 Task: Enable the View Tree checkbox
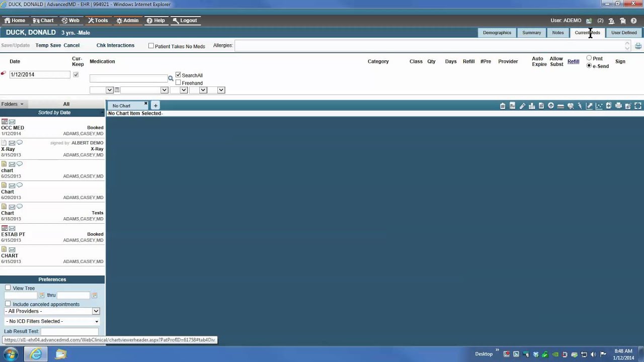(8, 288)
